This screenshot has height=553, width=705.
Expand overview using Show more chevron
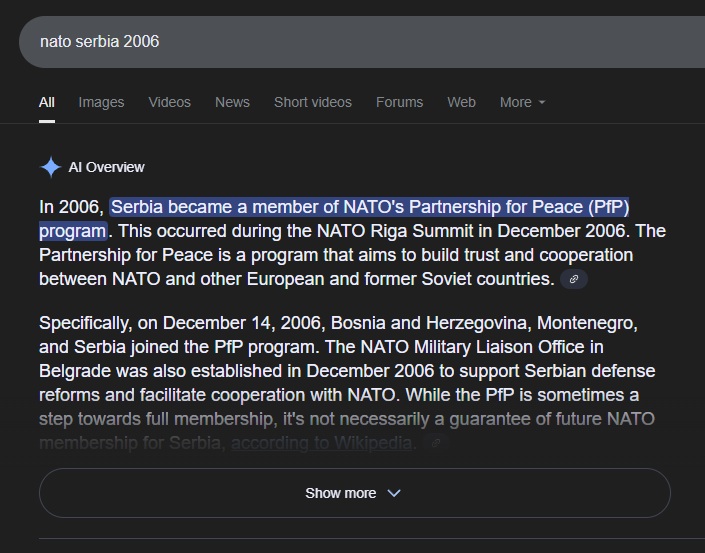tap(393, 493)
